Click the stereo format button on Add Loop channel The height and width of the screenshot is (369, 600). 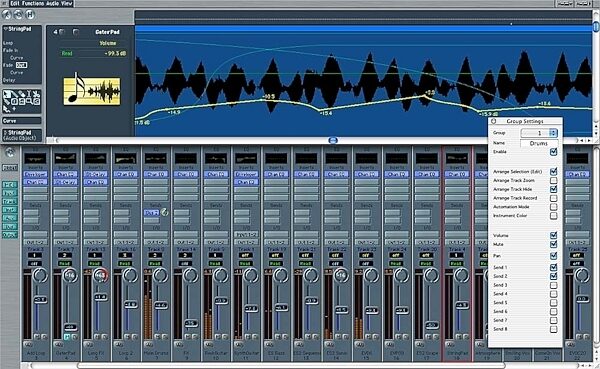pos(28,344)
